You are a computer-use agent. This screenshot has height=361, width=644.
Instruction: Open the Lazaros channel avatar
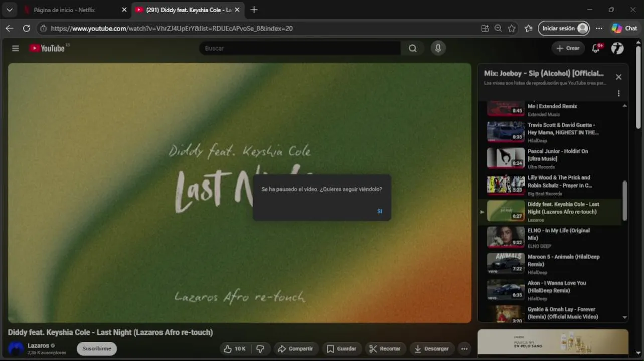pyautogui.click(x=16, y=349)
